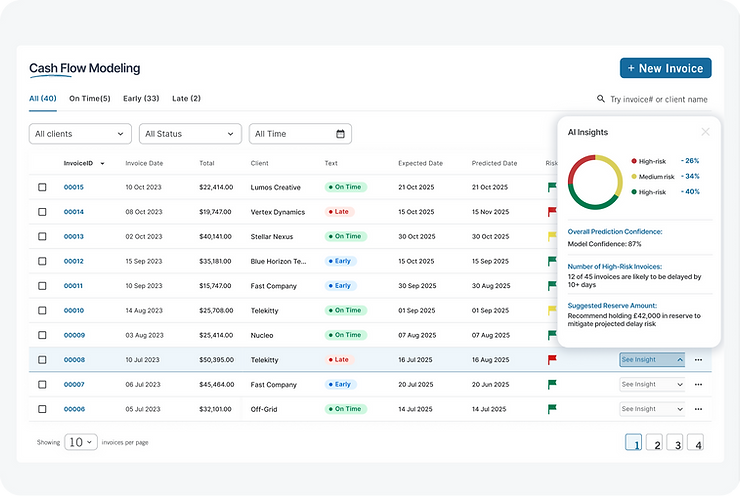This screenshot has width=740, height=496.
Task: Change the invoices per page dropdown
Action: point(81,442)
